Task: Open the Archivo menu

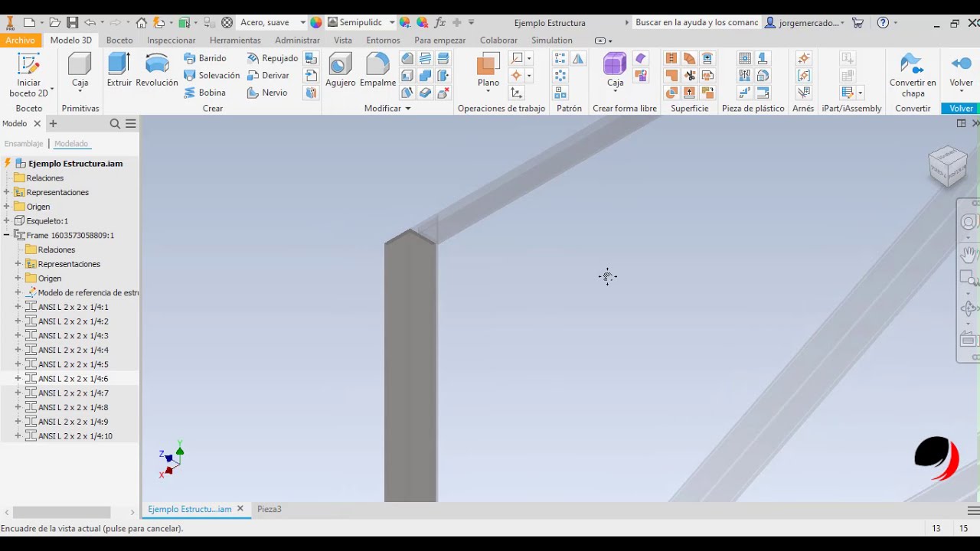Action: point(21,40)
